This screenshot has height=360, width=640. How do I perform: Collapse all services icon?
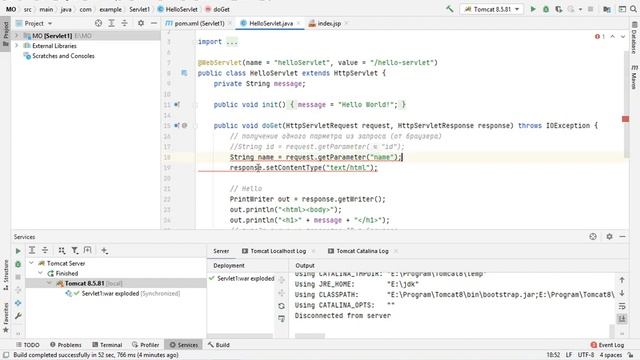pos(45,250)
